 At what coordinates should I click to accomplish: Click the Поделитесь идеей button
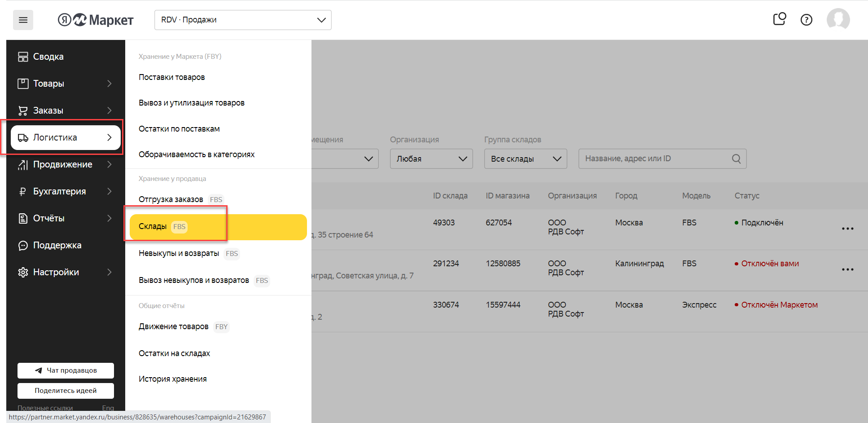(66, 391)
